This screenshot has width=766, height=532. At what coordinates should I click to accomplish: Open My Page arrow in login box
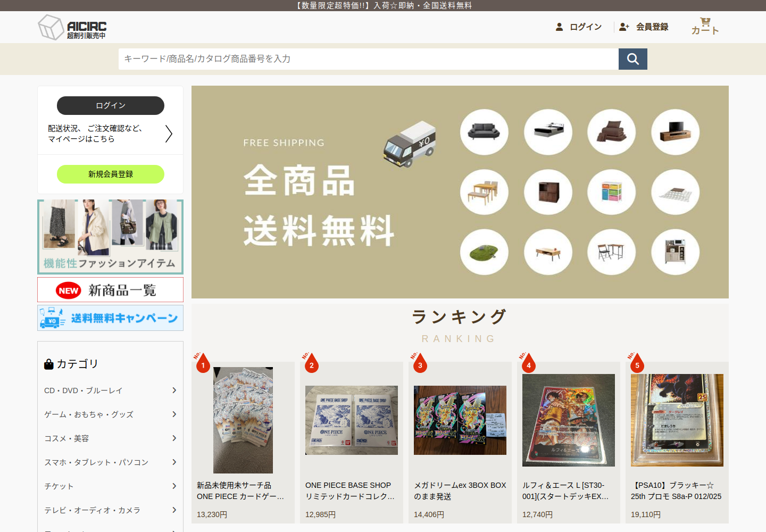[x=169, y=134]
